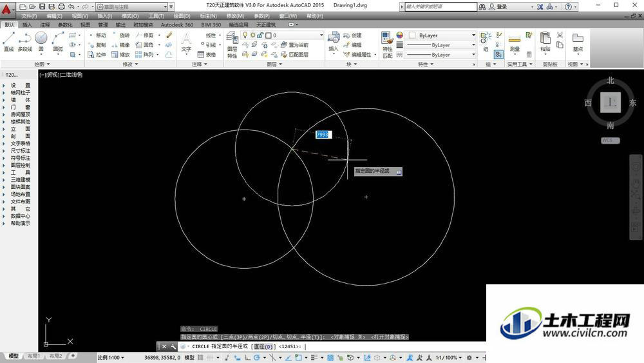Toggle group selection highlighted button

pos(498,54)
